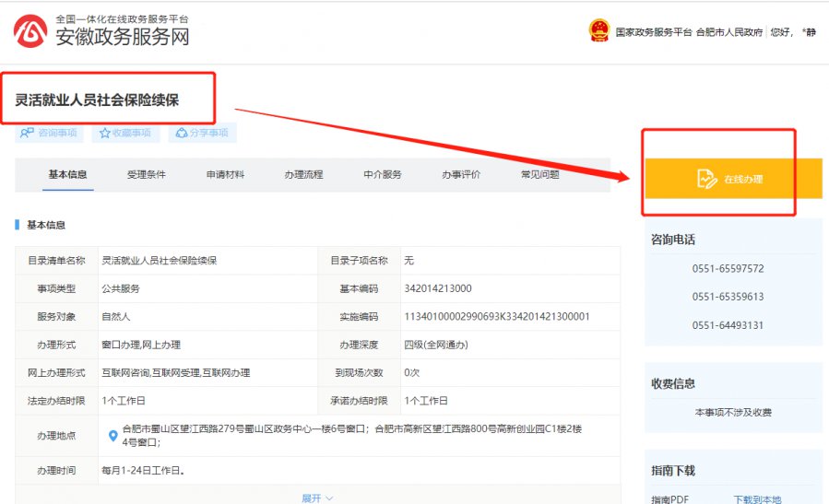Viewport: 829px width, 504px height.
Task: Switch to the 受理条件 tab
Action: pyautogui.click(x=147, y=174)
